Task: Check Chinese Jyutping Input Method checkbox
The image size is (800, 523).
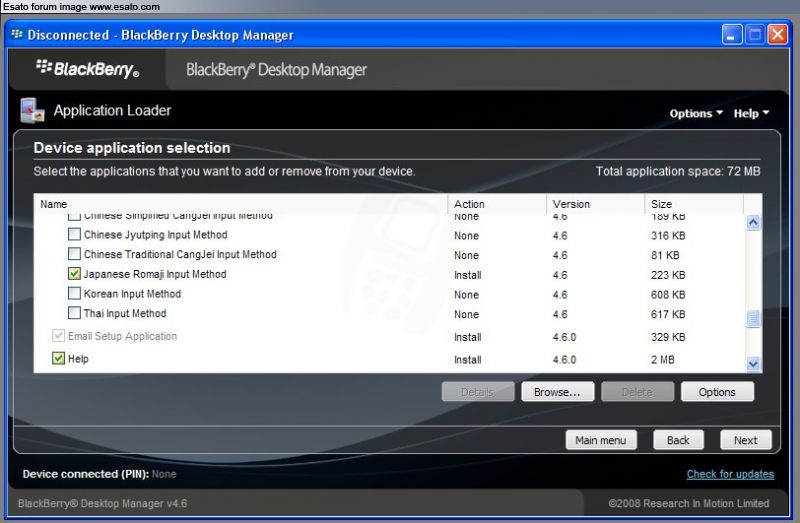Action: [74, 234]
